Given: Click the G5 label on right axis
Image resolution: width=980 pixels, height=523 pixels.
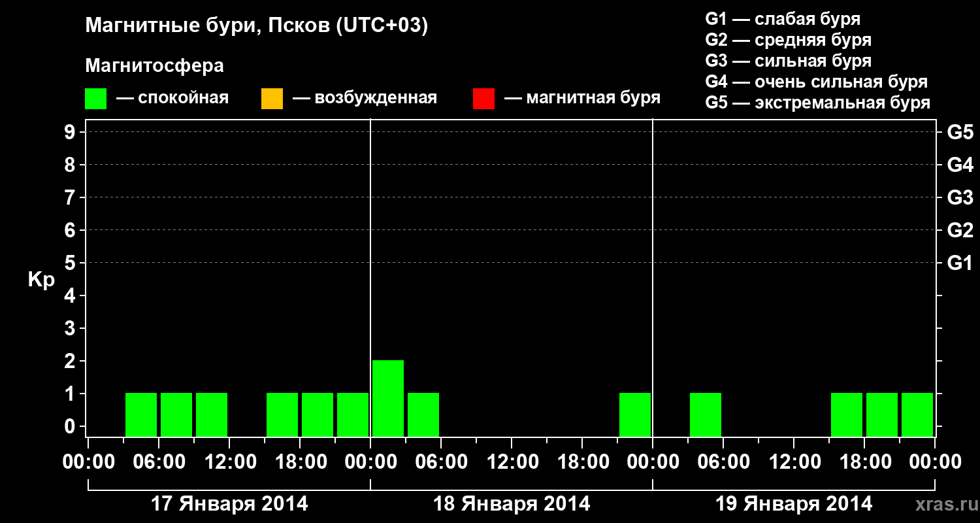Looking at the screenshot, I should coord(960,132).
